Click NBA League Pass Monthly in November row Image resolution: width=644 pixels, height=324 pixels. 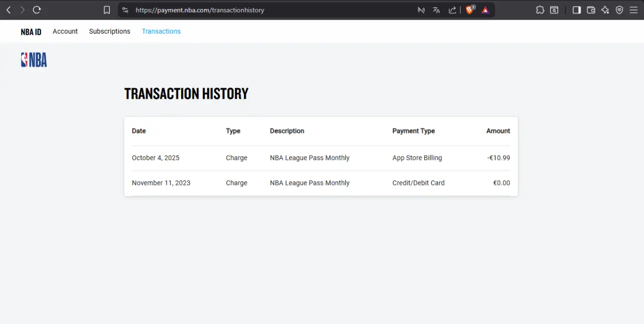pos(309,183)
